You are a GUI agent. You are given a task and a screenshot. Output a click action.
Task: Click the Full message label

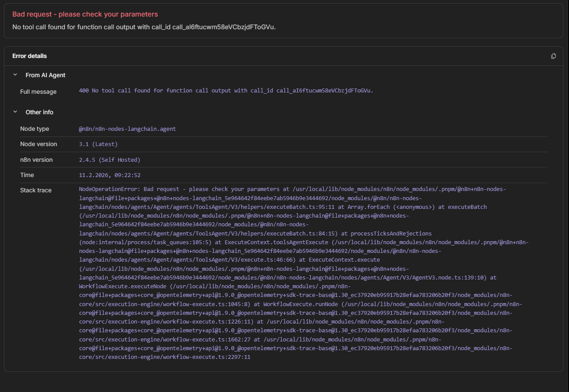click(x=38, y=92)
